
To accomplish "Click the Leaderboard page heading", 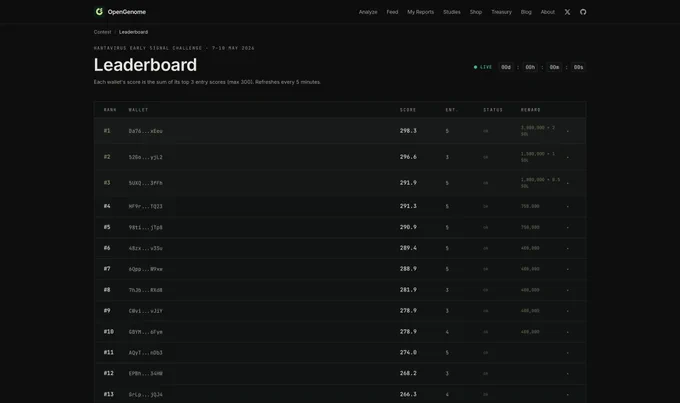I will tap(145, 65).
